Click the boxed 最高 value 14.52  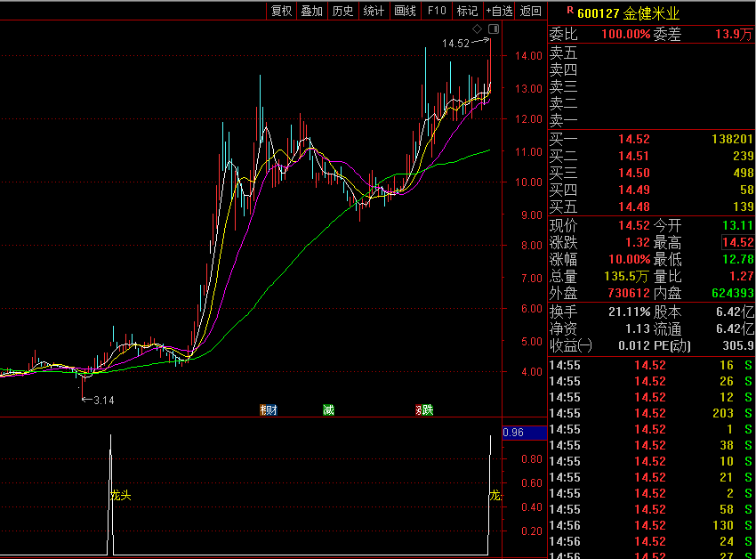[737, 242]
